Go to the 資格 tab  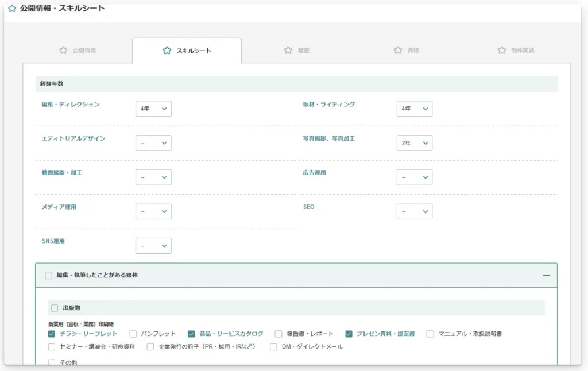click(406, 51)
